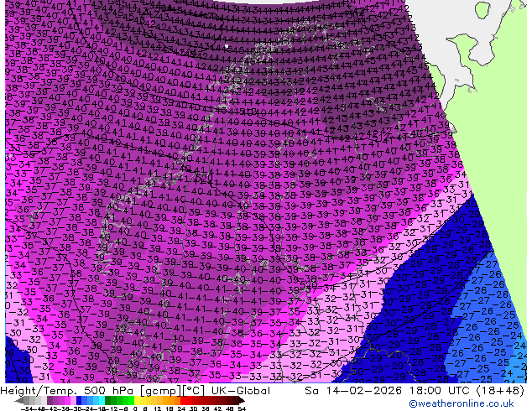532x411 pixels.
Task: Click the '(18+48)' forecast offset label
Action: (x=500, y=391)
